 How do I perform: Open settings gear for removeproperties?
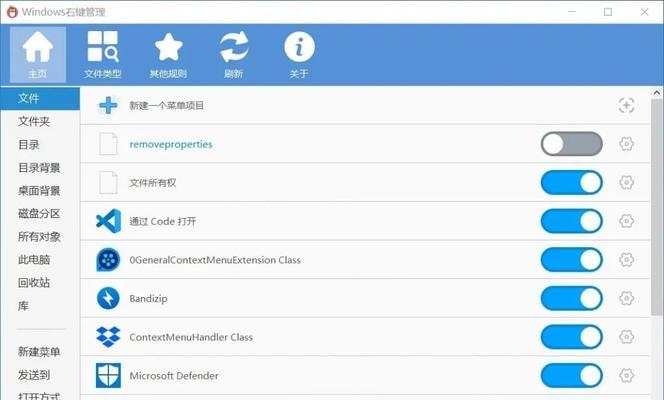click(626, 144)
